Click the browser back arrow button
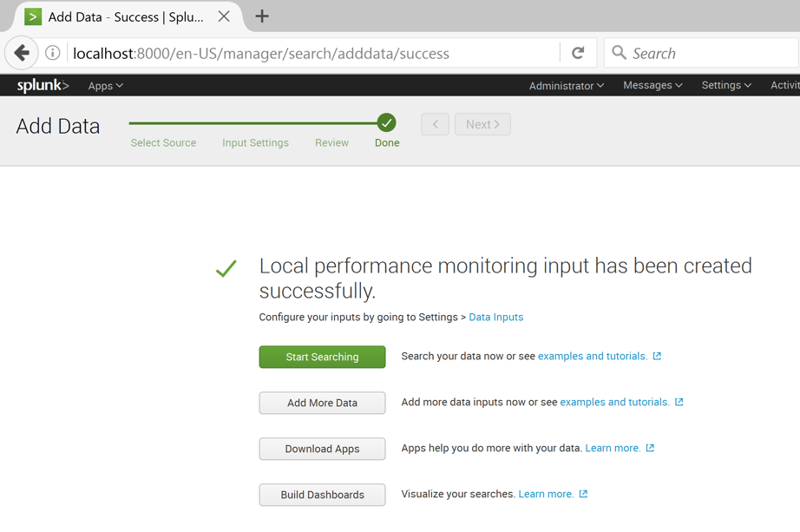Screen dimensions: 800x532 (22, 53)
